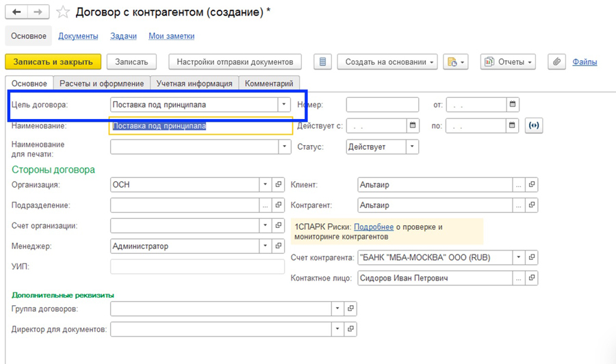Switch to 'Учетная информация' tab
616x364 pixels.
(194, 83)
